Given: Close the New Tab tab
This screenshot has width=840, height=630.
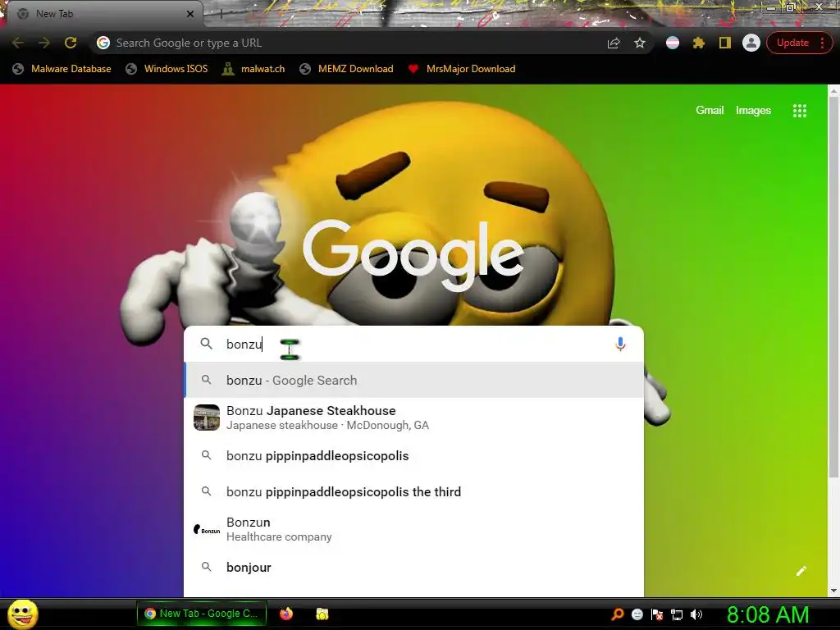Looking at the screenshot, I should (189, 14).
